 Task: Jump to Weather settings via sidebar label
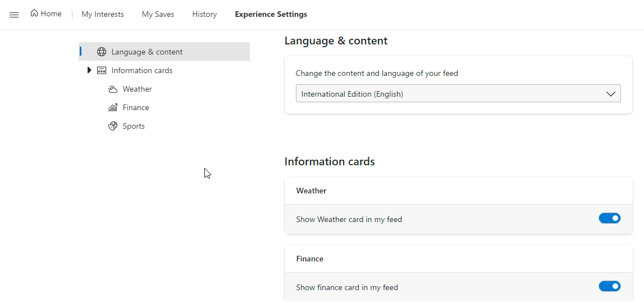138,89
